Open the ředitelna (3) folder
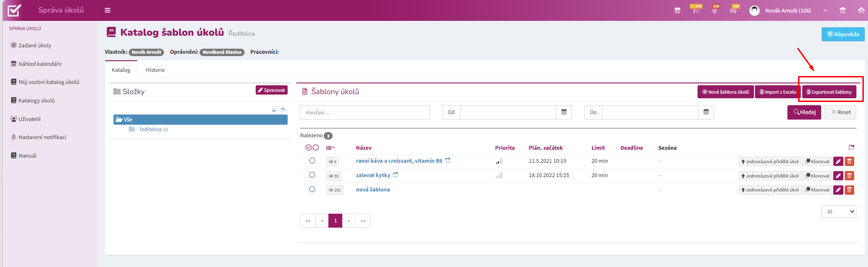 (x=153, y=129)
